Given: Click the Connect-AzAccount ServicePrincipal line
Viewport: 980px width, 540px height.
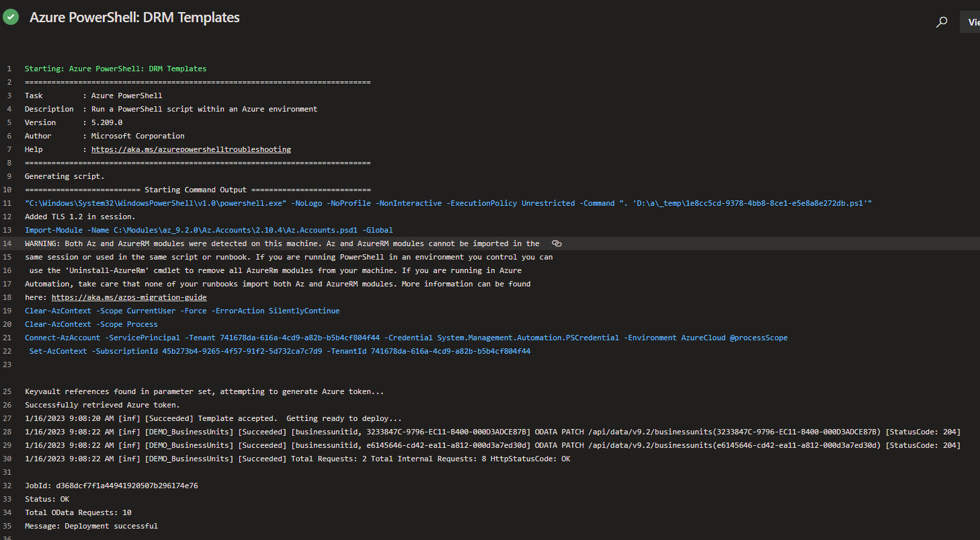Looking at the screenshot, I should tap(406, 338).
